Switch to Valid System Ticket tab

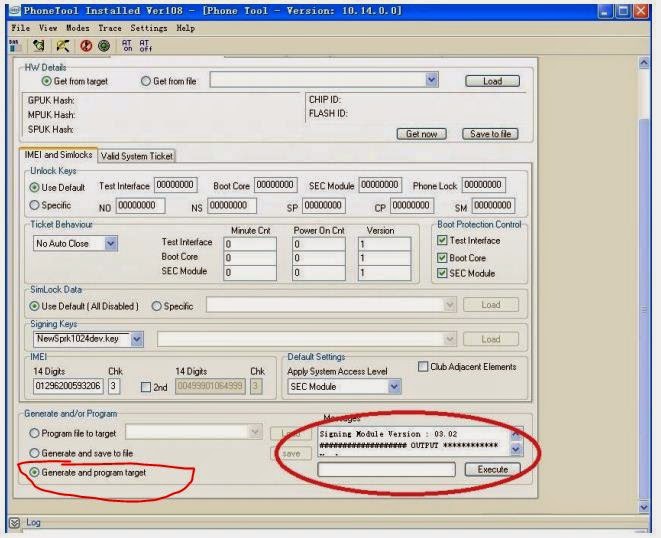[137, 156]
